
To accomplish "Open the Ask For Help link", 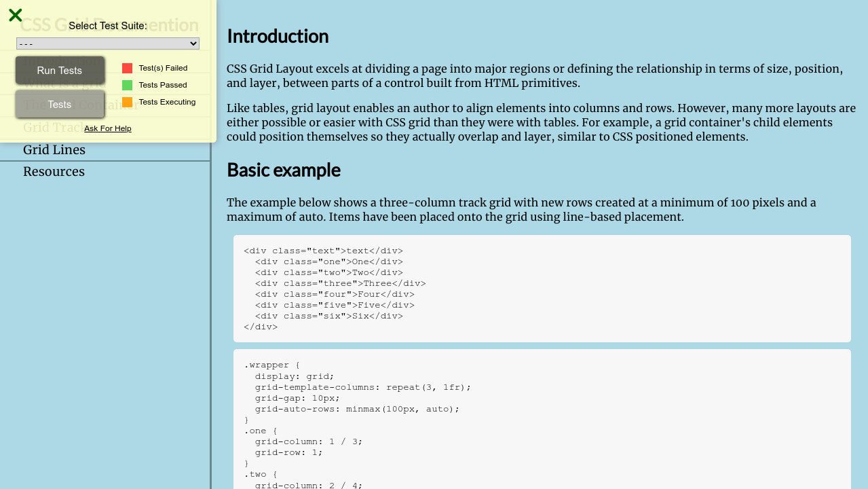I will [x=107, y=128].
